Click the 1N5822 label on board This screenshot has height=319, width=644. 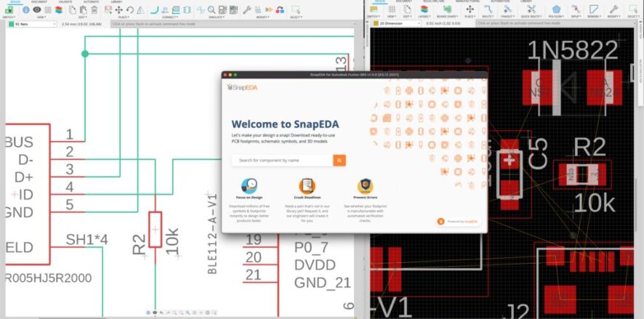573,50
